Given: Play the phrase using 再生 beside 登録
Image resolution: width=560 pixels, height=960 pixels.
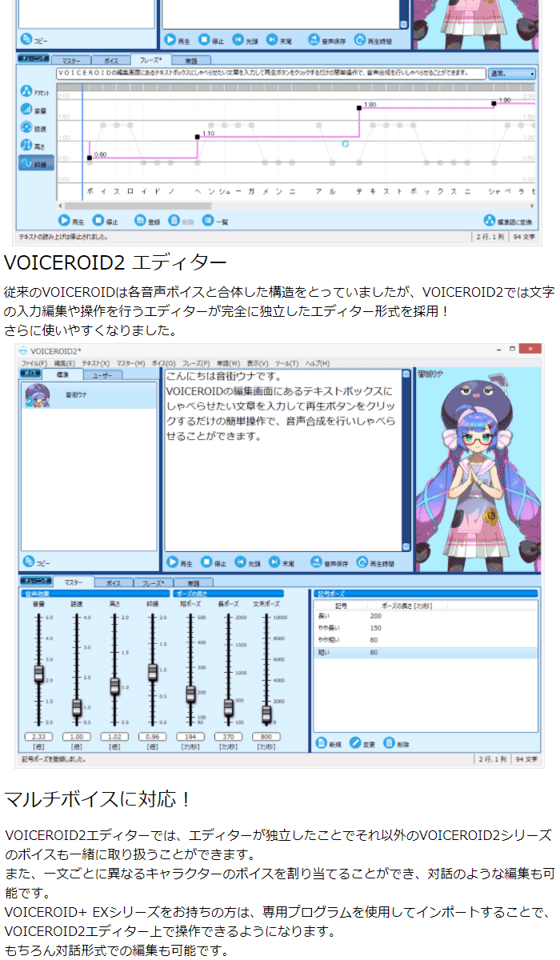Looking at the screenshot, I should (x=72, y=221).
